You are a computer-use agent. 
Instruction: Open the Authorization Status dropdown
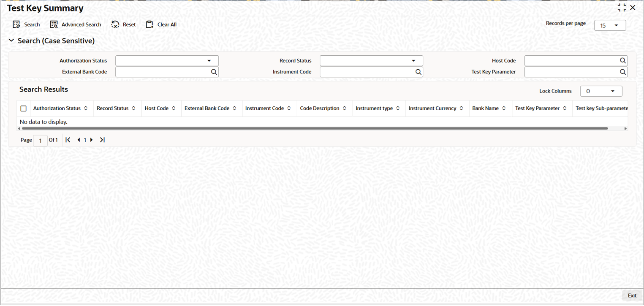click(x=167, y=61)
